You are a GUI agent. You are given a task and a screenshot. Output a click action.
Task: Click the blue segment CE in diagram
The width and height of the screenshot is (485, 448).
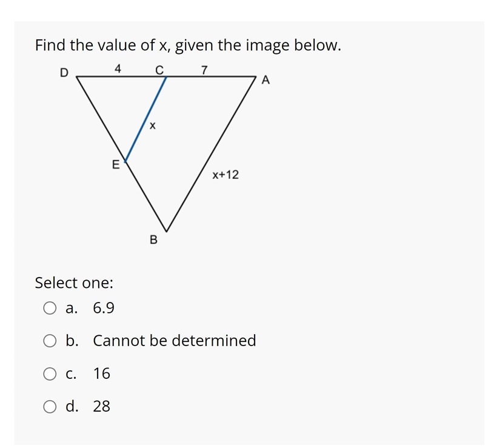(x=145, y=119)
